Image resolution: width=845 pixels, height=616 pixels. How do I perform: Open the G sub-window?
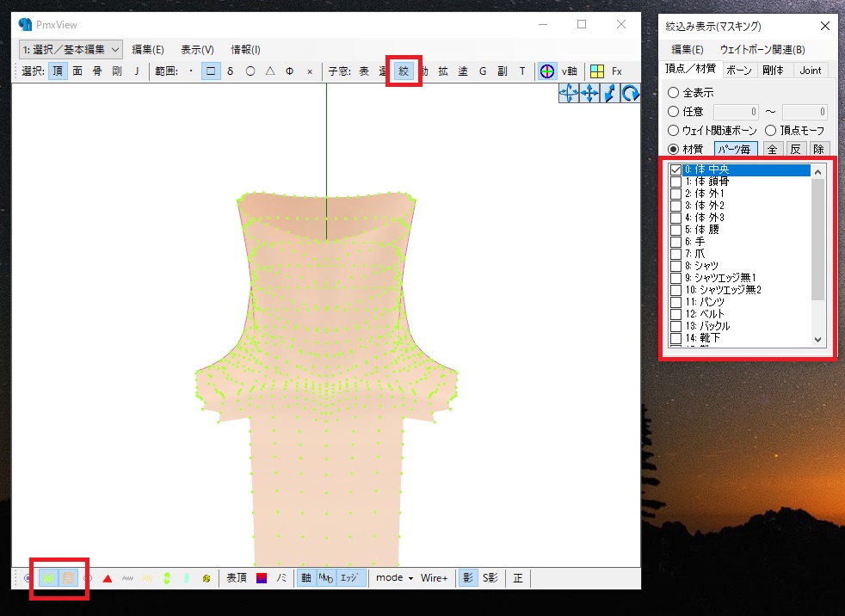[483, 71]
